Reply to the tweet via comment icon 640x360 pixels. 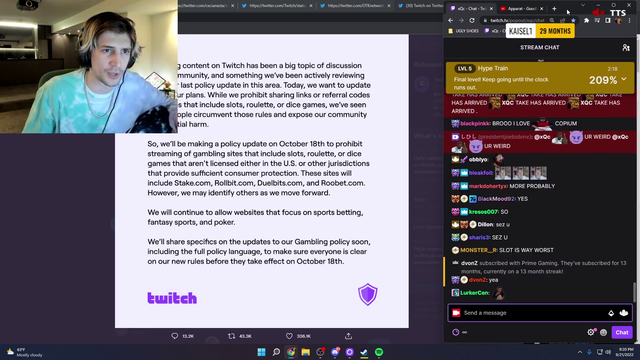175,336
